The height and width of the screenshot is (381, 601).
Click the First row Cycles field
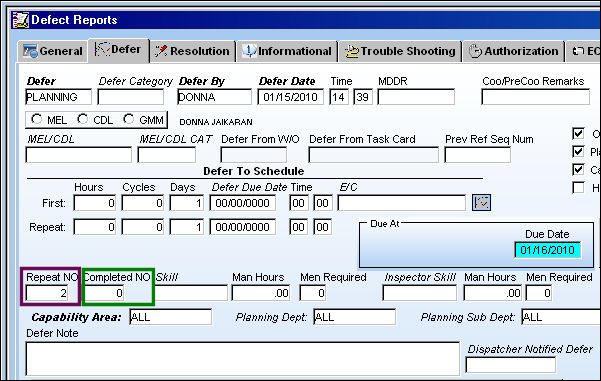point(143,203)
